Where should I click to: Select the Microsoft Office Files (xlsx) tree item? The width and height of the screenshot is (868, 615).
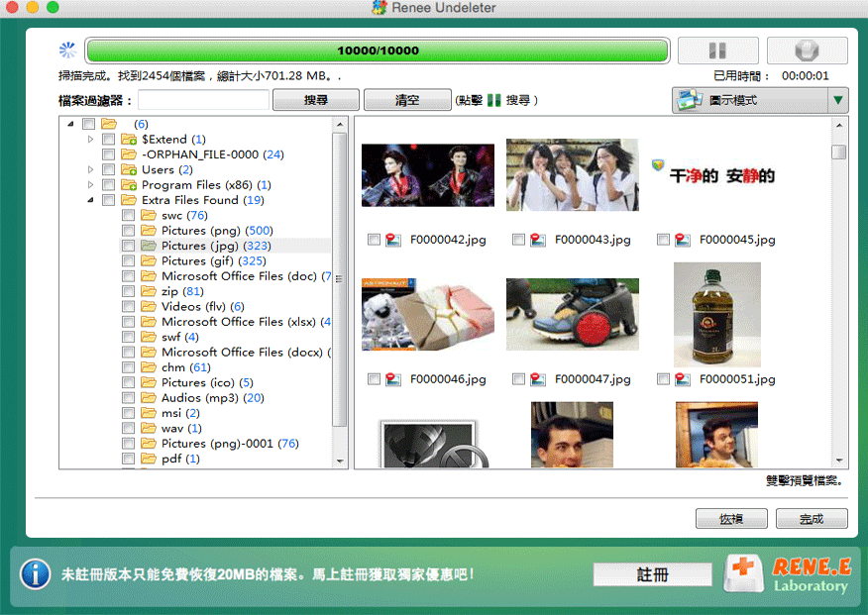pos(247,321)
